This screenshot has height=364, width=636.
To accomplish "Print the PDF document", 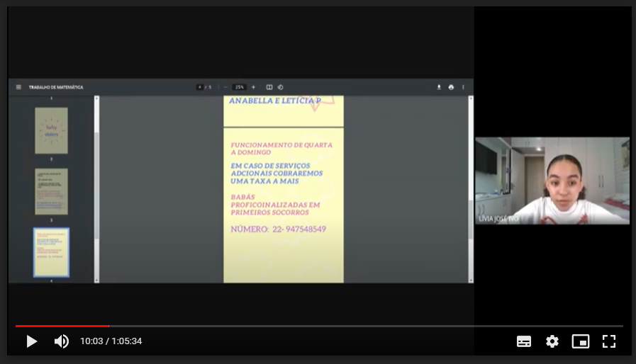I will coord(451,87).
